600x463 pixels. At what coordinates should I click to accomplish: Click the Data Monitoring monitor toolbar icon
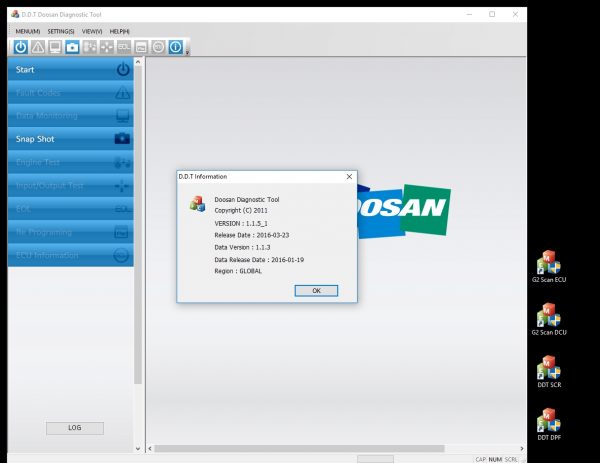[x=55, y=47]
